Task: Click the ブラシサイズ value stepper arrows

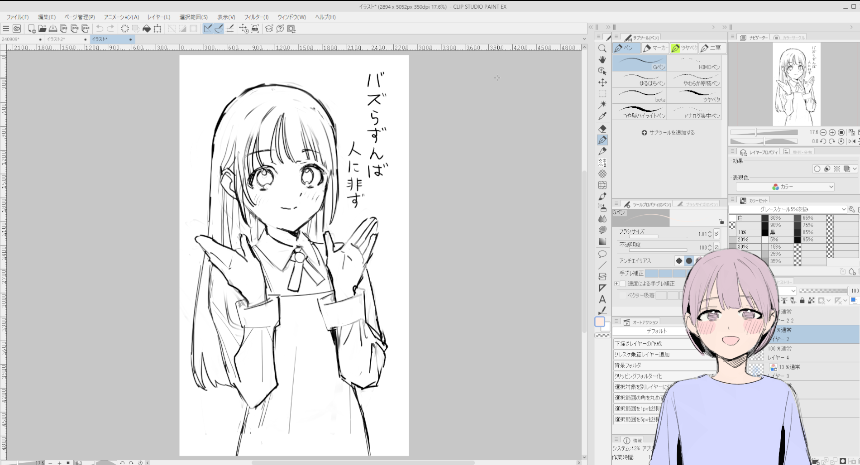Action: click(x=710, y=234)
